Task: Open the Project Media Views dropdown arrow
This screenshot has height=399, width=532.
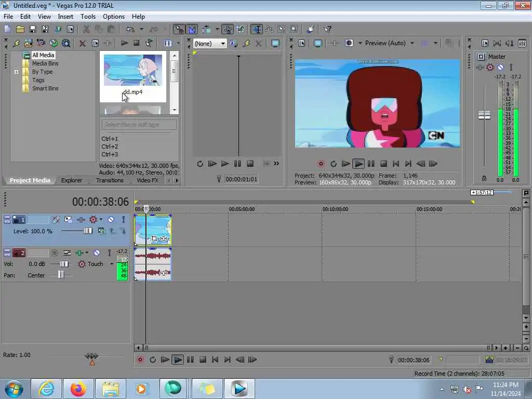Action: [x=178, y=43]
